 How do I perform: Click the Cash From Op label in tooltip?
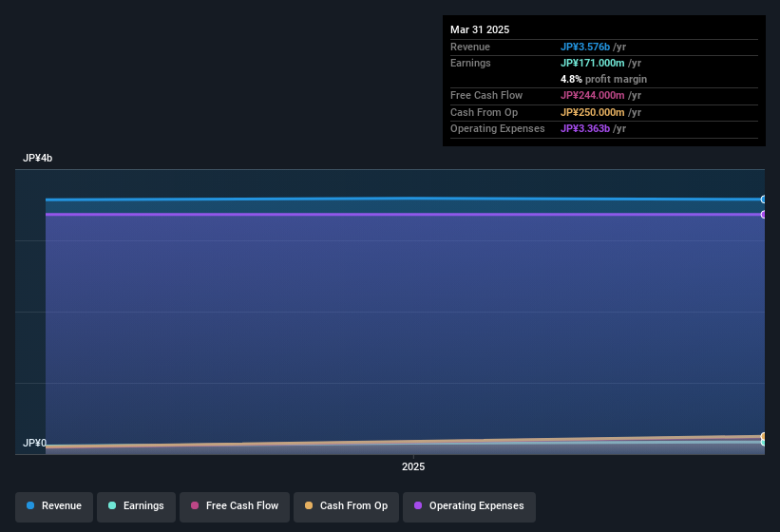[484, 112]
